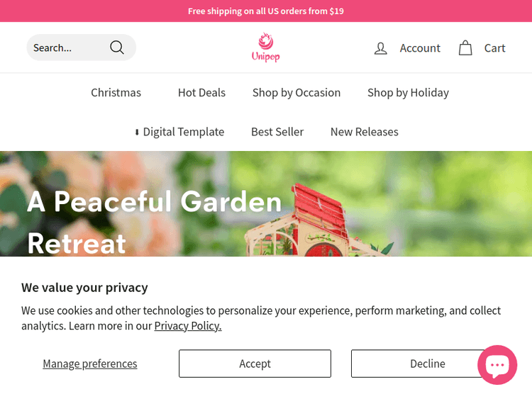Viewport: 532px width, 399px height.
Task: Click the download arrow beside Digital Template
Action: click(137, 133)
